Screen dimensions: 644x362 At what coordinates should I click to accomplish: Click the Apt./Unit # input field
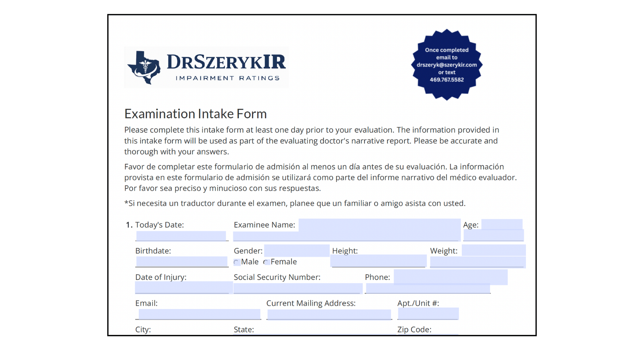(428, 314)
